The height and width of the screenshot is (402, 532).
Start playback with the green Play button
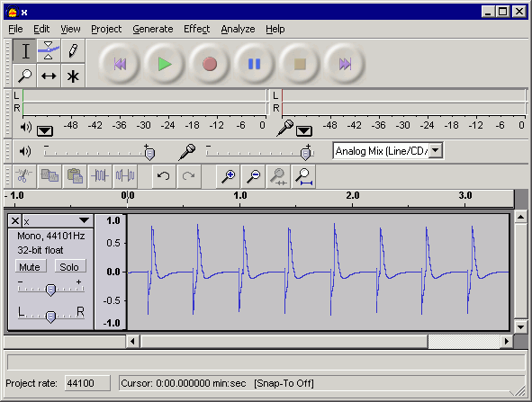[x=165, y=64]
